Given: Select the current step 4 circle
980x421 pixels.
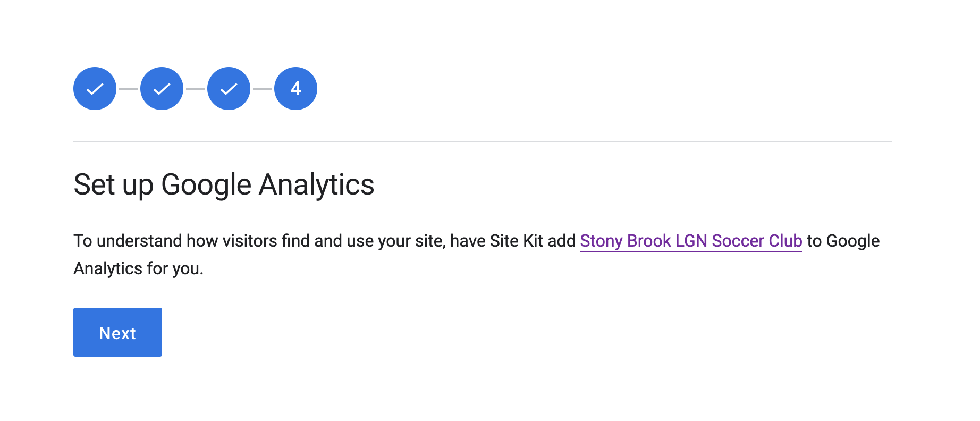Looking at the screenshot, I should click(x=295, y=88).
